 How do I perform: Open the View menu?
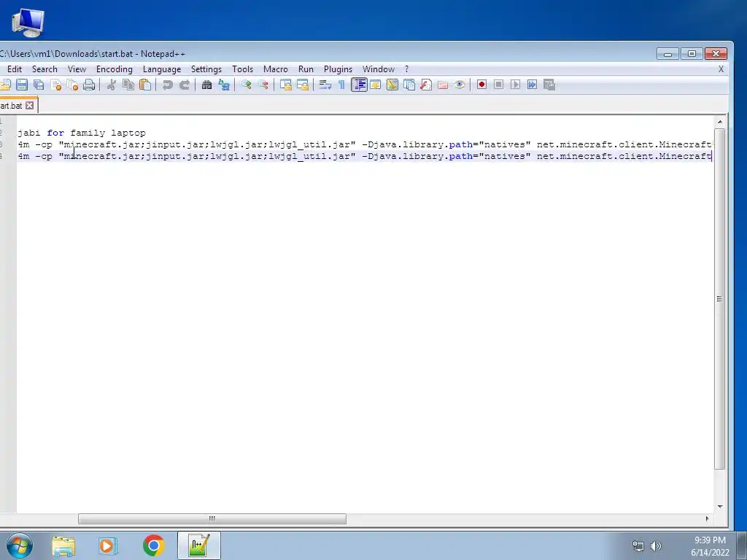click(77, 69)
